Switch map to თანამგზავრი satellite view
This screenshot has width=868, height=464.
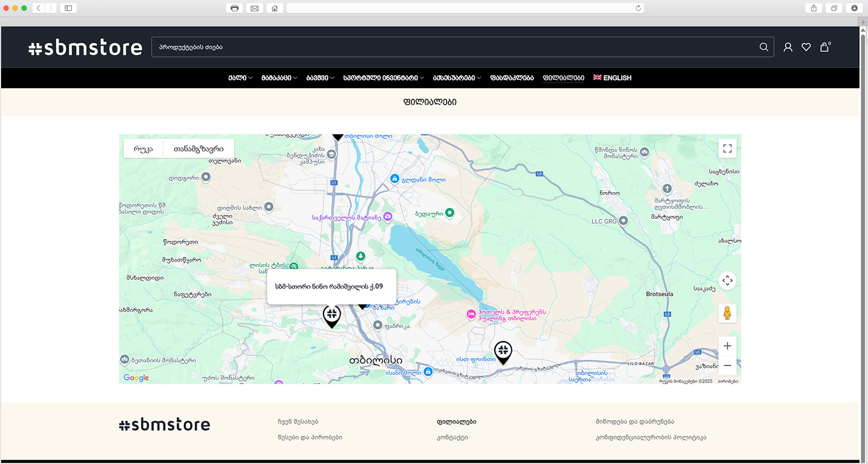pos(199,149)
